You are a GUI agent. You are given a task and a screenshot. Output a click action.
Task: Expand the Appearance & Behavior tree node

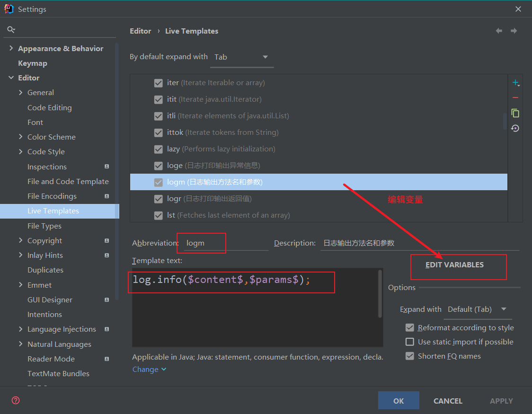pyautogui.click(x=11, y=48)
